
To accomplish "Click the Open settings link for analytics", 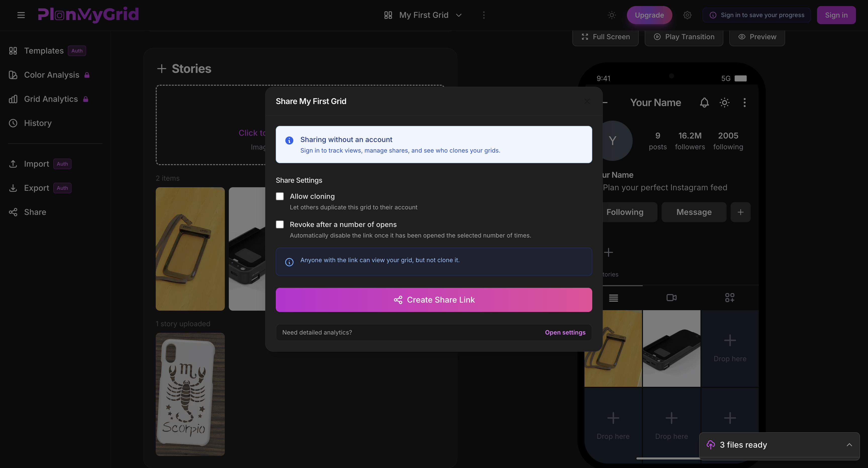I will (x=565, y=332).
